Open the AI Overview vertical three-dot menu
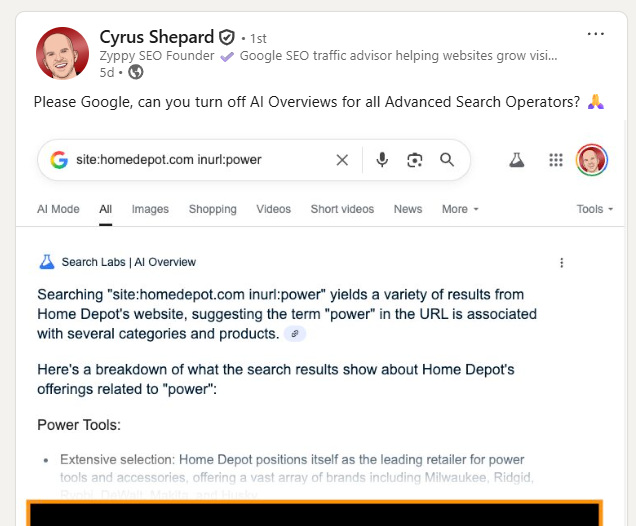Screen dimensions: 636x526 562,263
